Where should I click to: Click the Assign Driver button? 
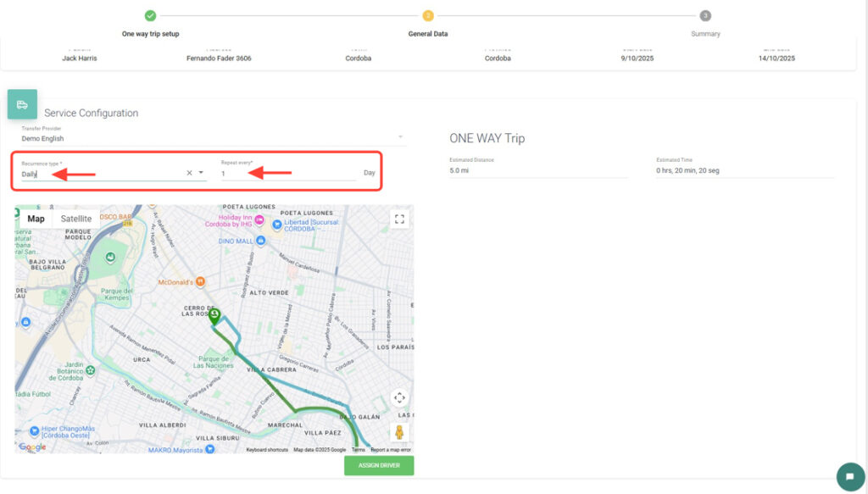coord(379,466)
